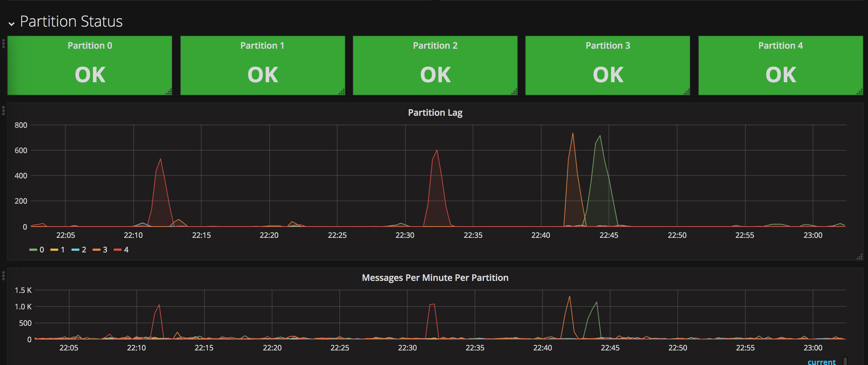The height and width of the screenshot is (365, 868).
Task: Click row options dots beside Partition Lag
Action: [x=3, y=111]
